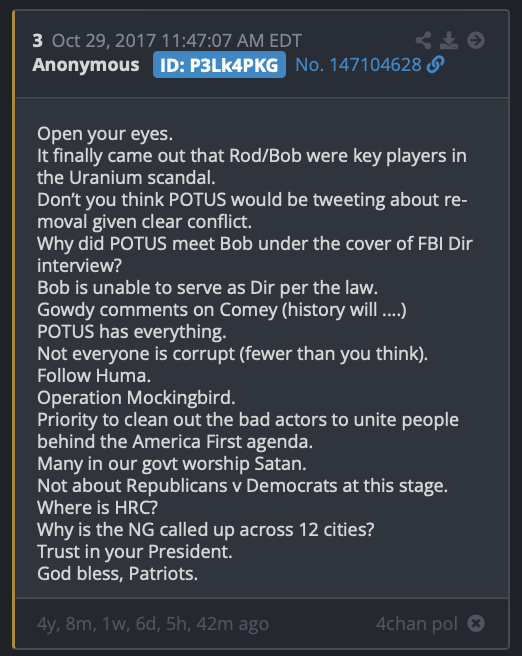
Task: Click the relative time '4y, 8m' ago text
Action: (x=153, y=624)
